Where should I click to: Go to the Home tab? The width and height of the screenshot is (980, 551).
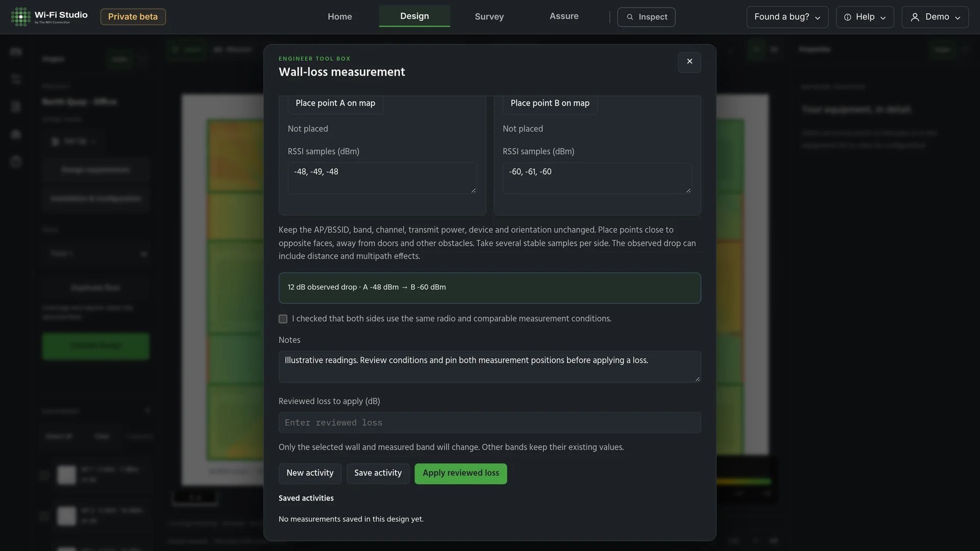click(339, 16)
